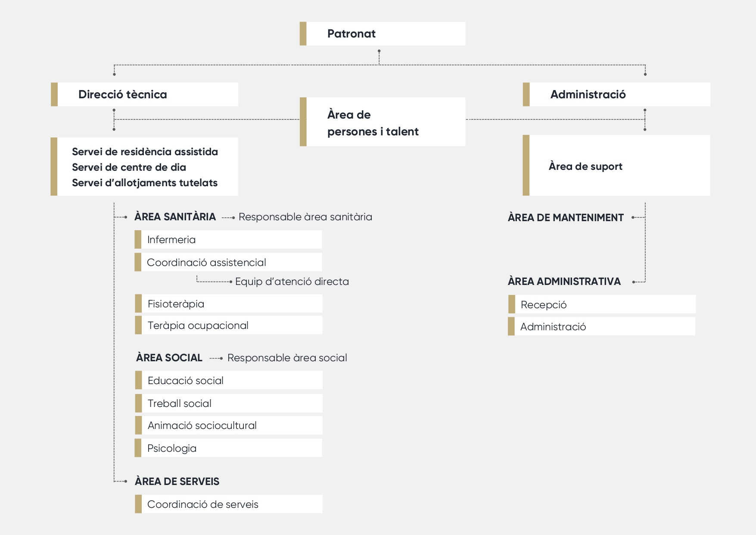Select the Coordinació assistencial item
756x535 pixels.
point(228,263)
